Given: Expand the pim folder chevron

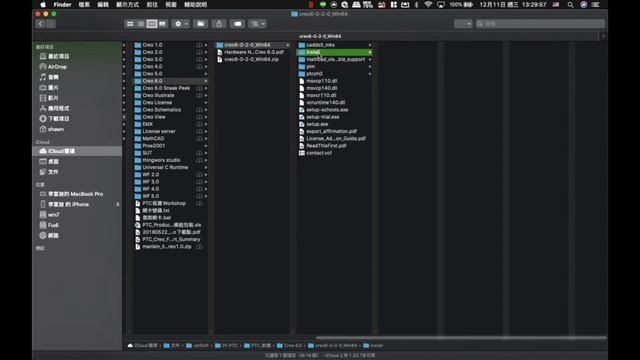Looking at the screenshot, I should click(x=370, y=67).
